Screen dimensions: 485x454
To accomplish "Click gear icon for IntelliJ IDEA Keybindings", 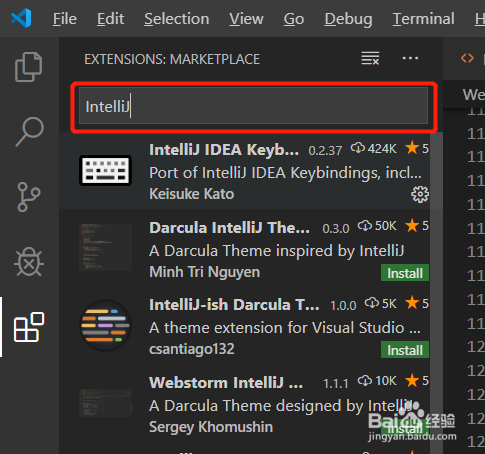I will point(420,194).
